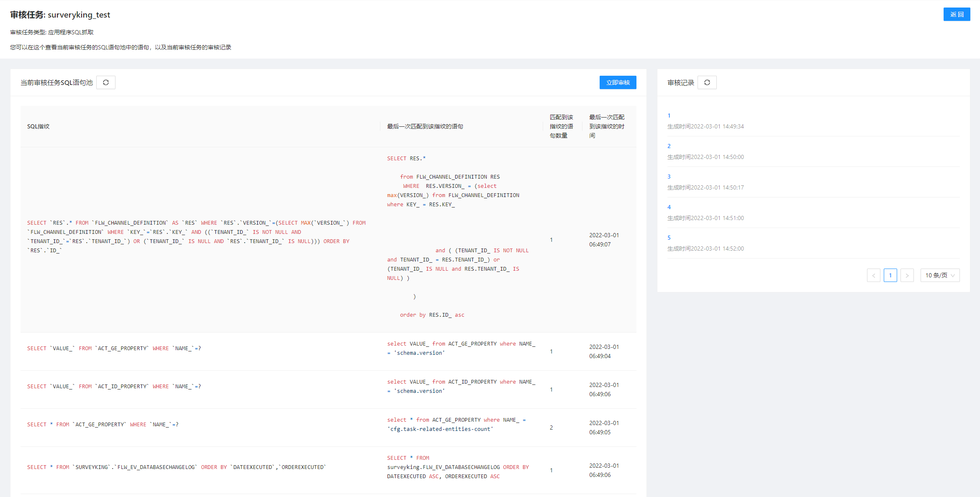Select the FLW_CHANNEL_DEFINITION fingerprint text

(197, 236)
